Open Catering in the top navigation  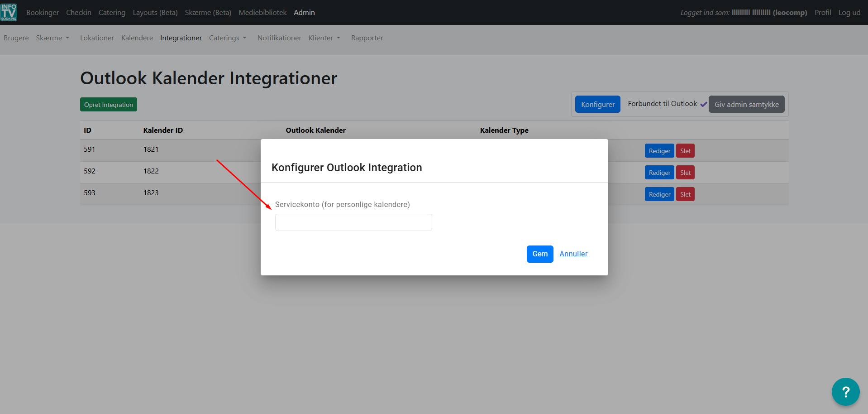112,12
